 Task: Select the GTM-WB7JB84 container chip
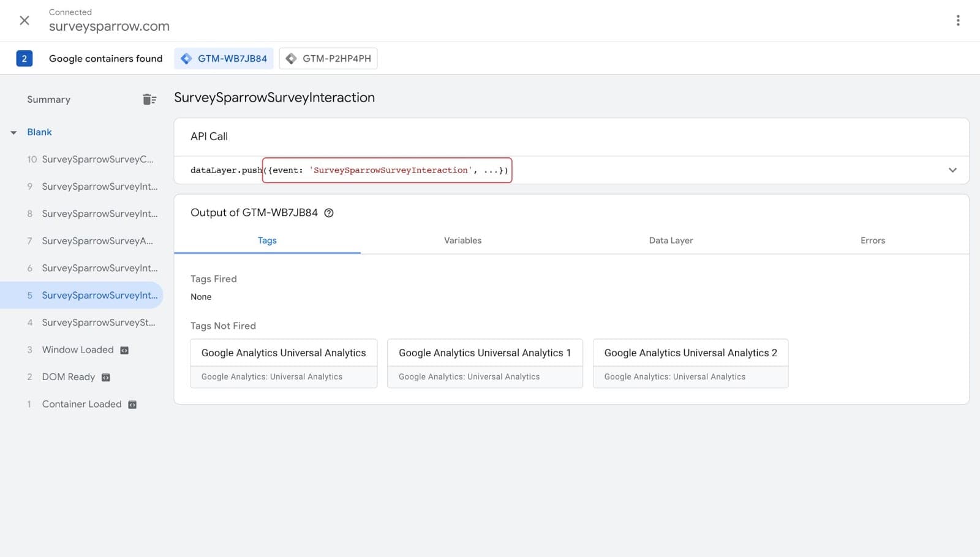click(x=224, y=59)
